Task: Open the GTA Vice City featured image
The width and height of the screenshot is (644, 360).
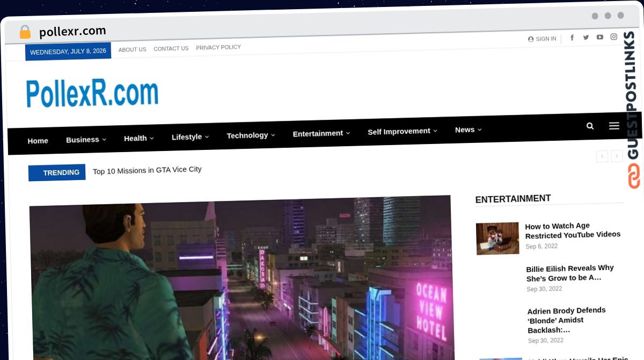Action: (x=241, y=278)
